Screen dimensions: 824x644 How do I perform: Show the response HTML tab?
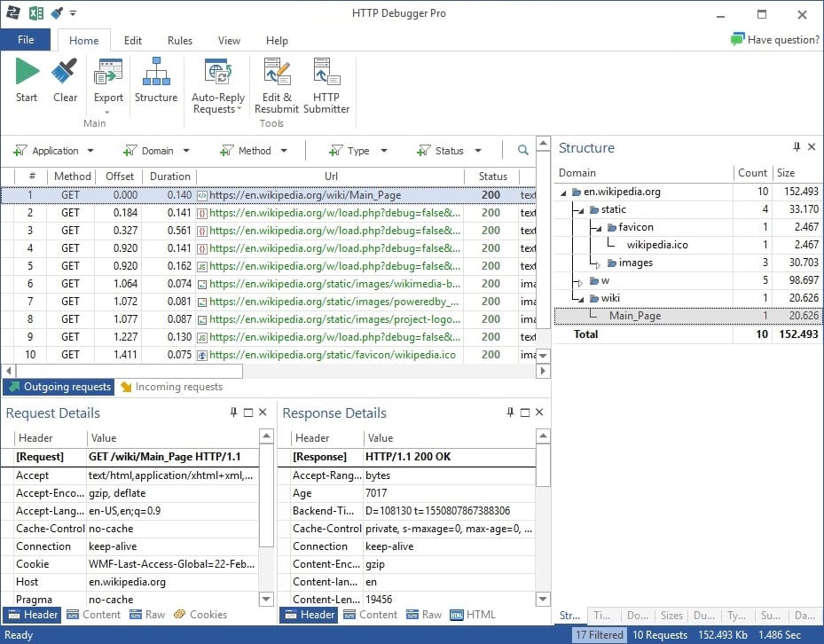pos(473,615)
